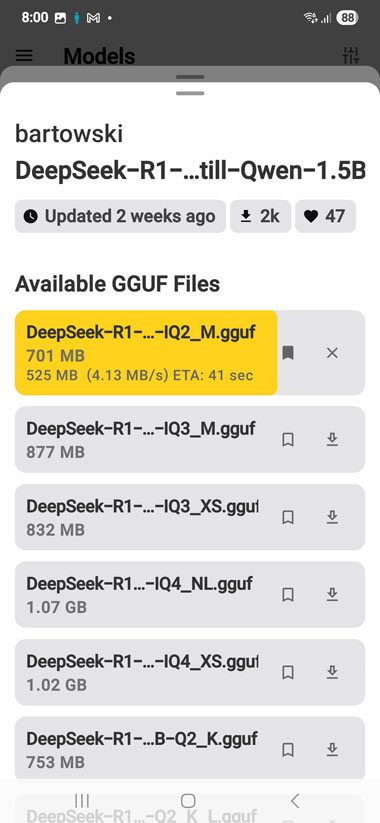Bookmark the IQ4_NL.gguf file
380x823 pixels.
click(x=288, y=595)
